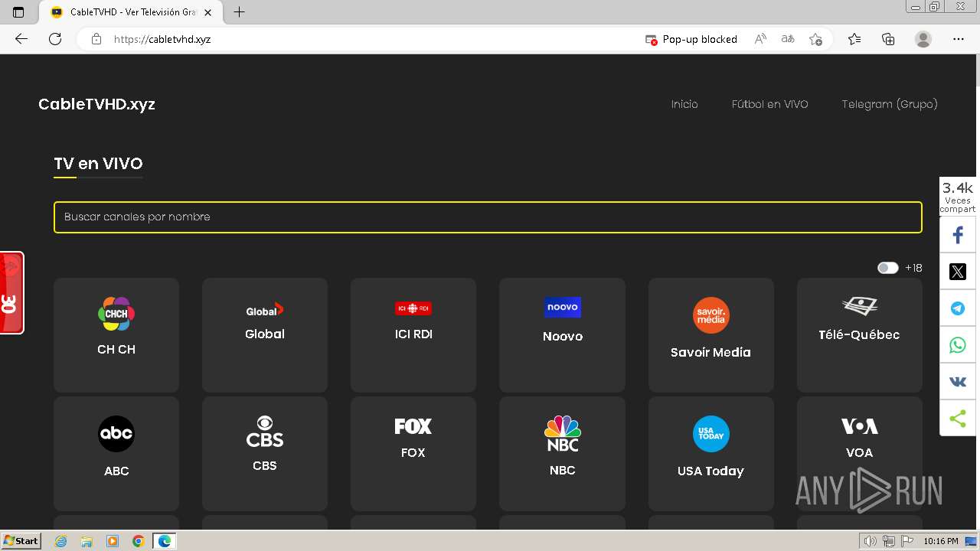Open the Telegram (Grupo) link
Screen dimensions: 980x551
[890, 104]
